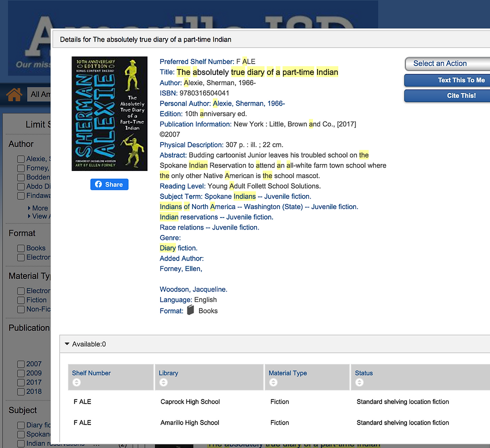The image size is (490, 448).
Task: Sort table by Status column icon
Action: (x=359, y=382)
